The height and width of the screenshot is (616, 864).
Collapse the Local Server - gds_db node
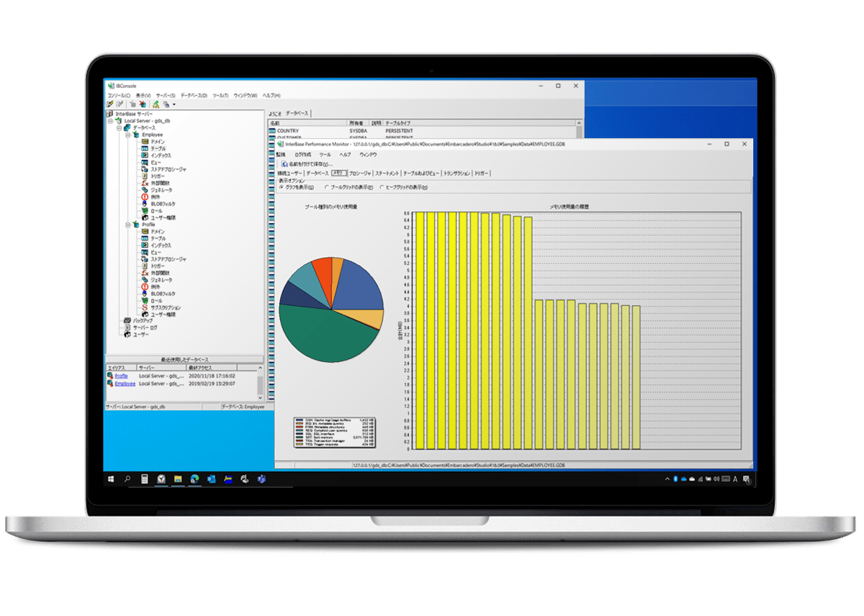[x=110, y=121]
